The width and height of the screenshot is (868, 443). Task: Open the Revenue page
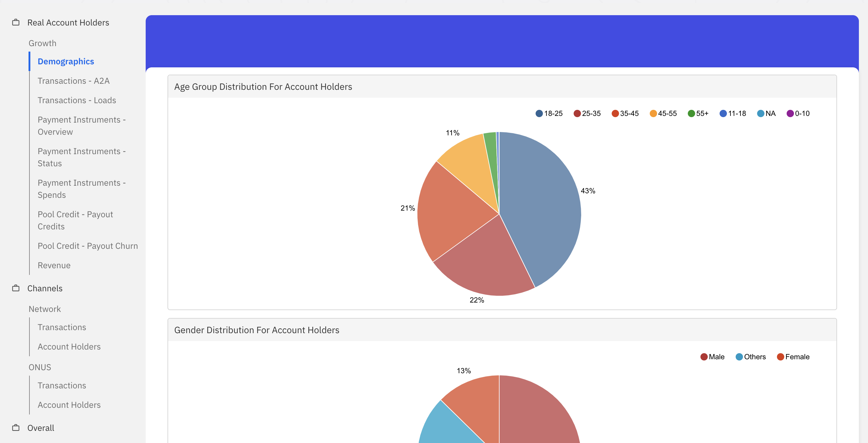54,265
